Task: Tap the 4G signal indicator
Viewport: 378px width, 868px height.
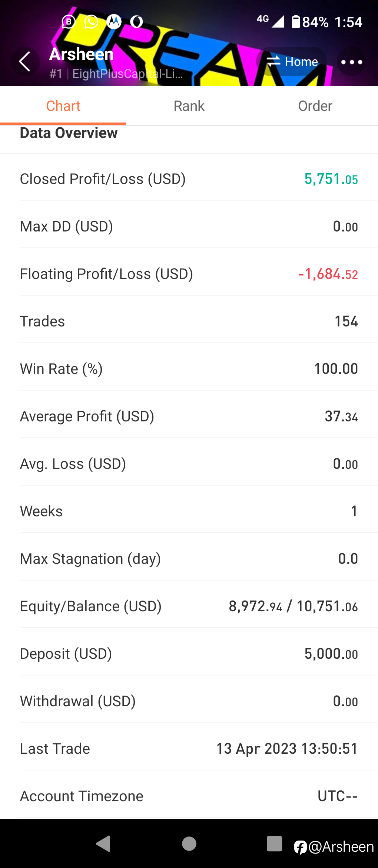Action: point(270,21)
